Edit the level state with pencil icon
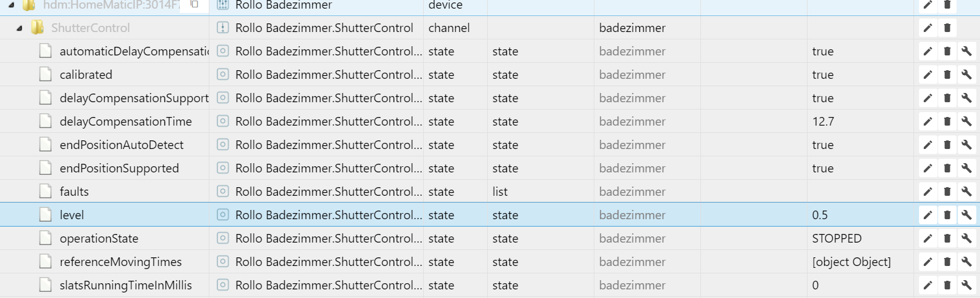Viewport: 980px width, 298px height. (928, 215)
